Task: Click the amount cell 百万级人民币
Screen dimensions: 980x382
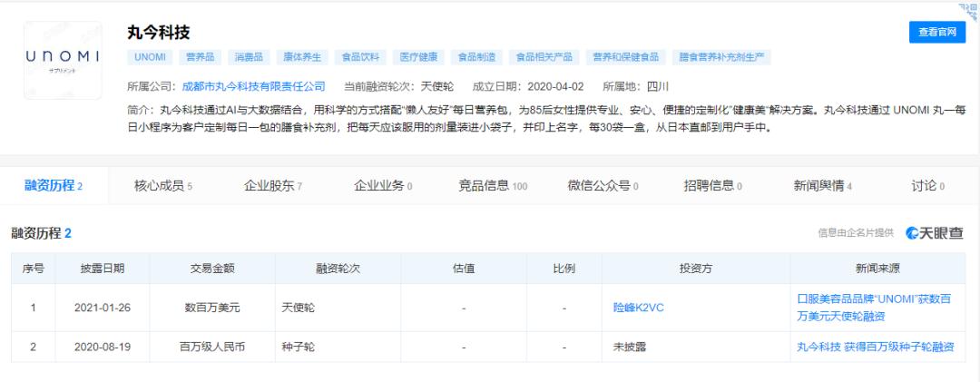Action: point(212,347)
